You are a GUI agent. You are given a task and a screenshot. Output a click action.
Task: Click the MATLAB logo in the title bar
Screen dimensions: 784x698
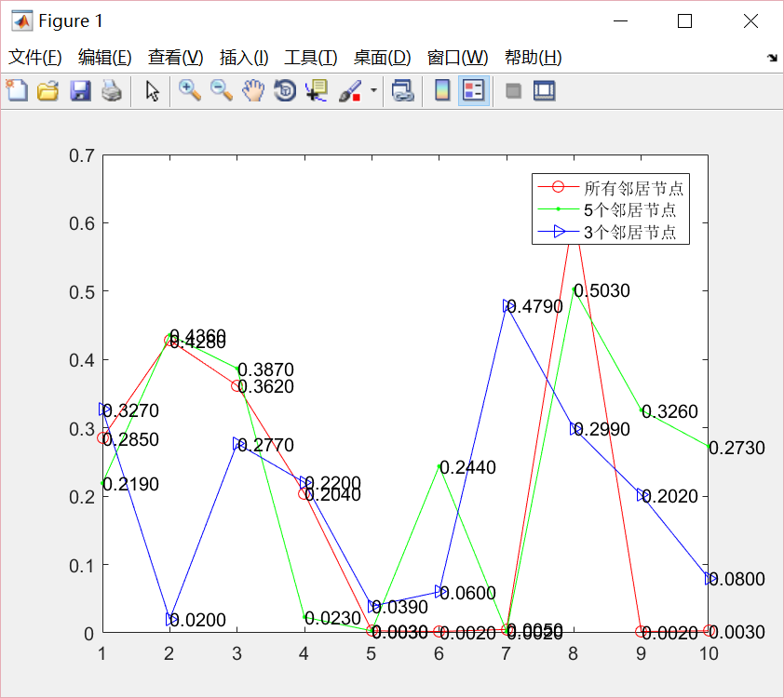coord(22,21)
